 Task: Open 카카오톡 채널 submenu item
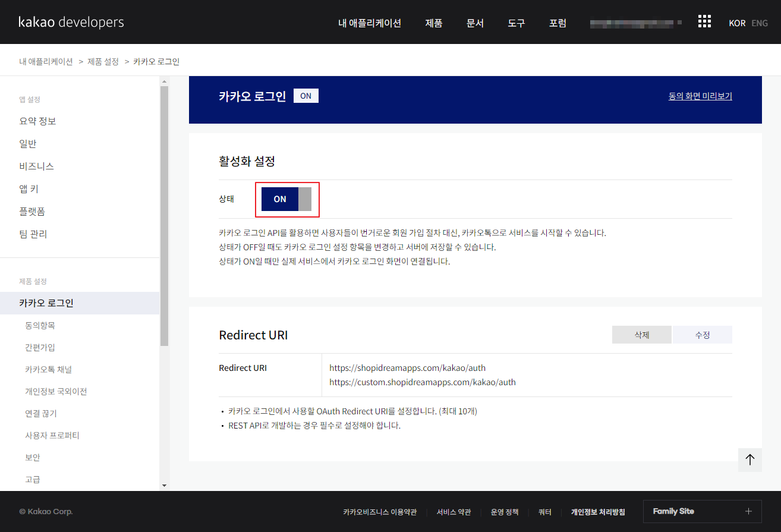click(48, 369)
